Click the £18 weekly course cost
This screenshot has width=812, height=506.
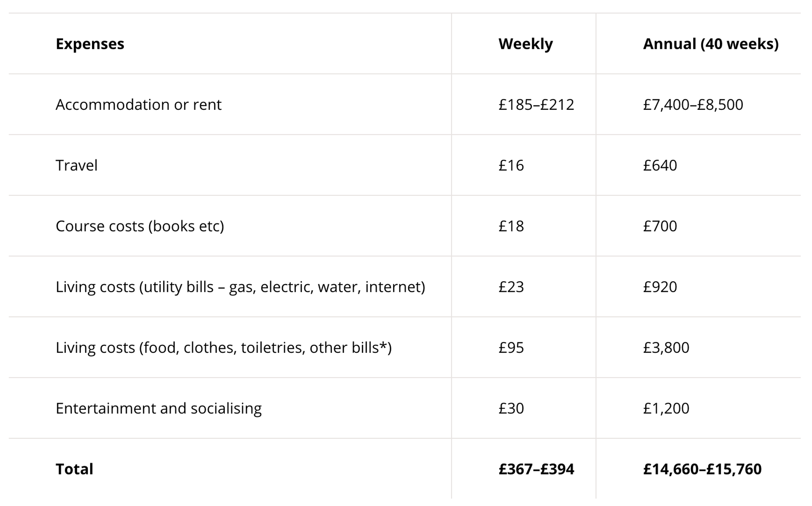click(511, 226)
